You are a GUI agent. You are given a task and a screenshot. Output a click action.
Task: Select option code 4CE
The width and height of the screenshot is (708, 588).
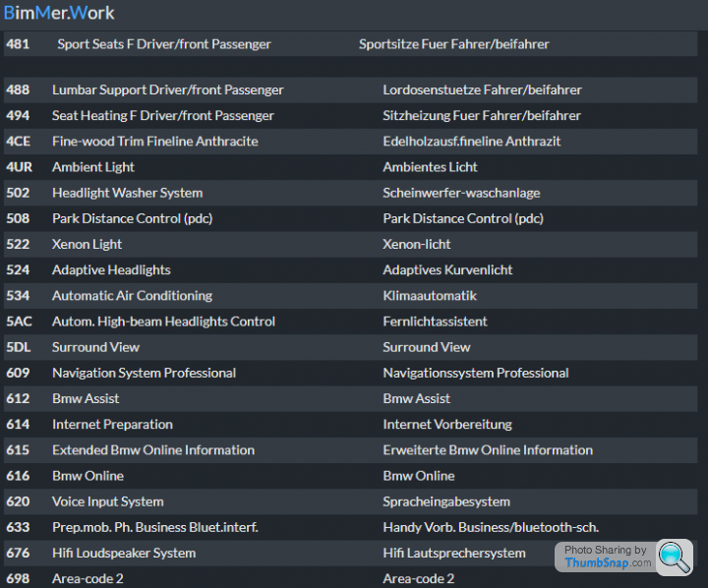pyautogui.click(x=18, y=142)
